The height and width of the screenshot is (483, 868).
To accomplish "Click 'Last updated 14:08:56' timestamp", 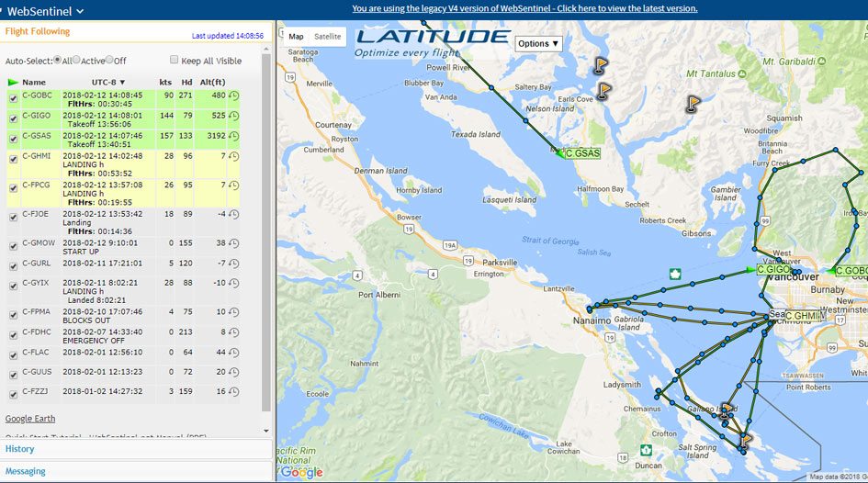I will pyautogui.click(x=228, y=36).
